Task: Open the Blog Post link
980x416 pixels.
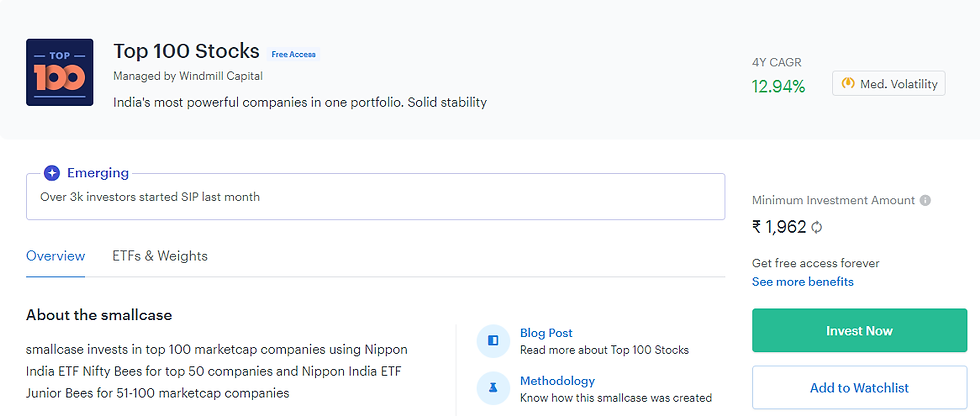Action: (x=546, y=333)
